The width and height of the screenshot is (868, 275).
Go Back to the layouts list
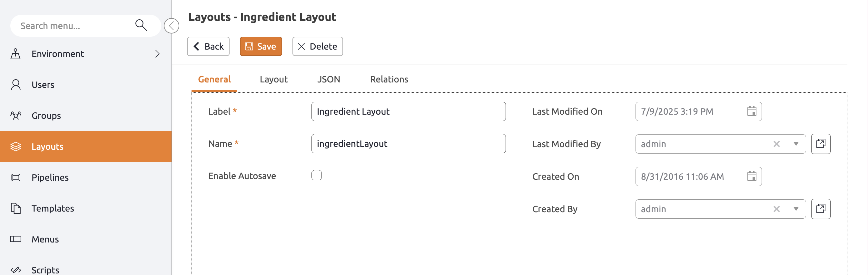208,46
